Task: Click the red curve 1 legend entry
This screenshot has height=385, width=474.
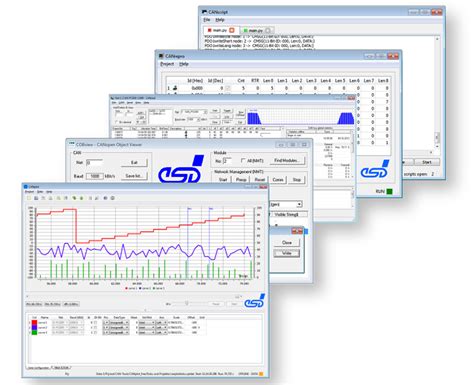Action: coord(131,288)
